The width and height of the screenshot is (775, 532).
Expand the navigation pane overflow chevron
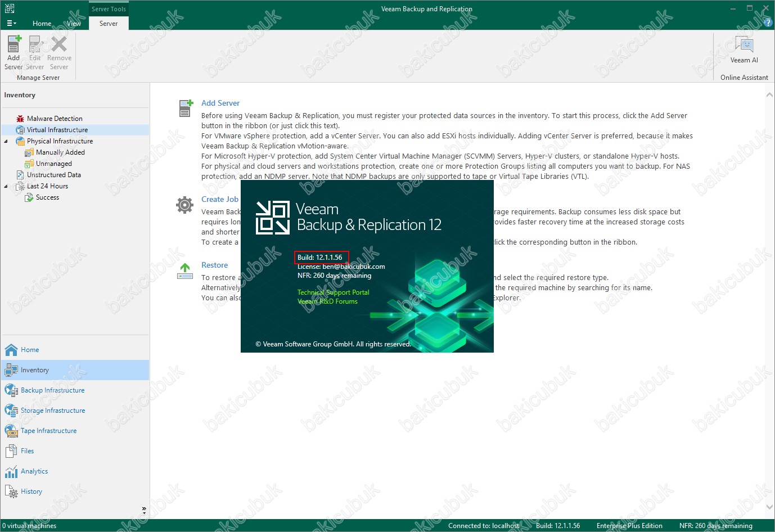click(144, 510)
